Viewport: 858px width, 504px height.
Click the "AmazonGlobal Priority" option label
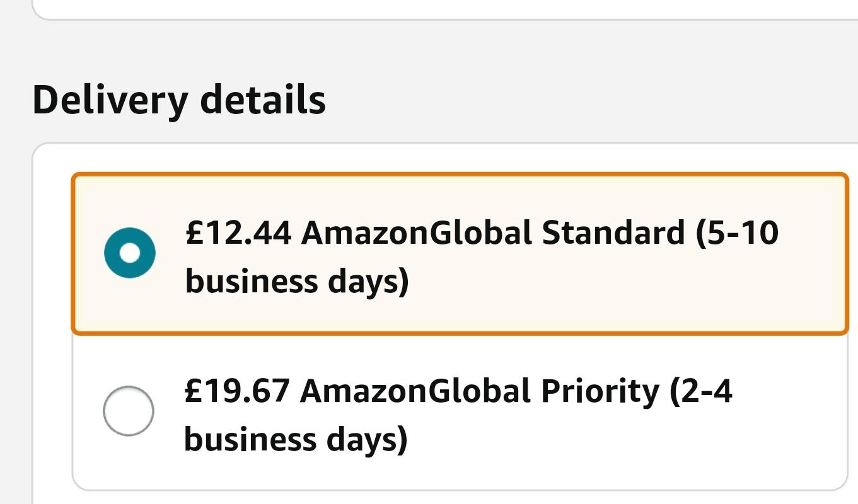point(479,391)
